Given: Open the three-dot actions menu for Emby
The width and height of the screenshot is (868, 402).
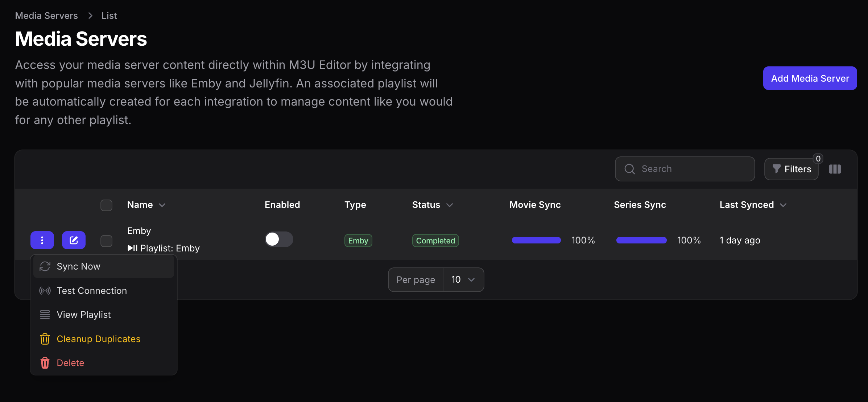Looking at the screenshot, I should (x=42, y=240).
